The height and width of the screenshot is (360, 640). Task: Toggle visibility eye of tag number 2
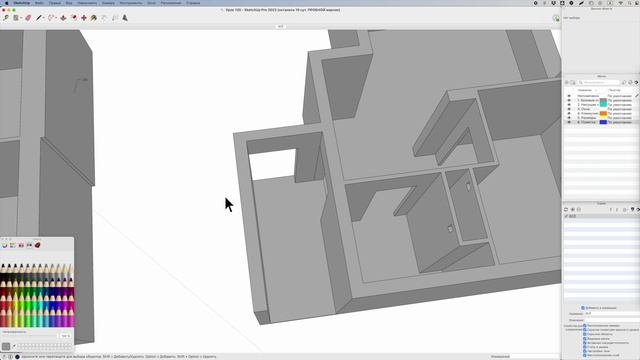(569, 104)
